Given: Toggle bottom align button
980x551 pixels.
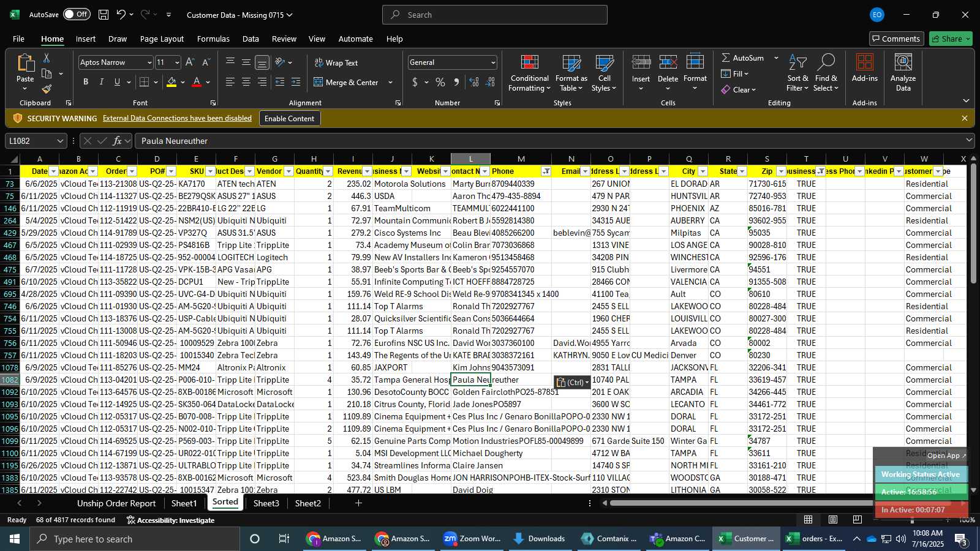Looking at the screenshot, I should click(x=262, y=62).
